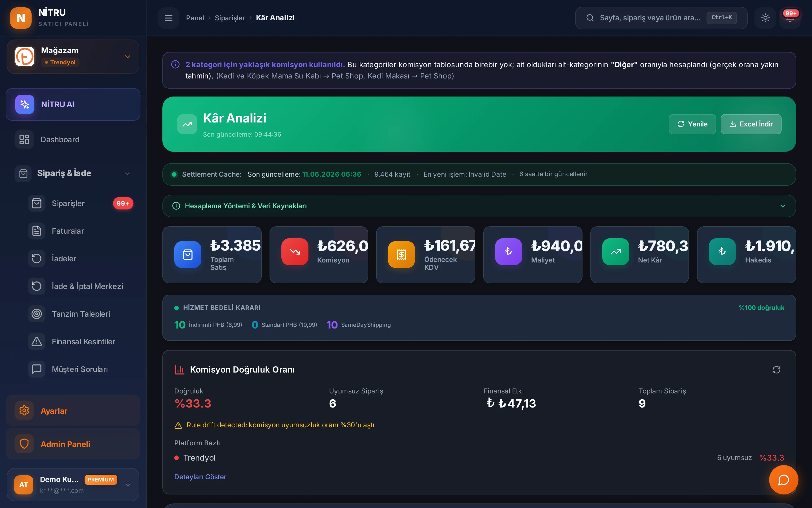Click the info icon in the commission notice
Viewport: 812px width, 508px height.
point(175,64)
